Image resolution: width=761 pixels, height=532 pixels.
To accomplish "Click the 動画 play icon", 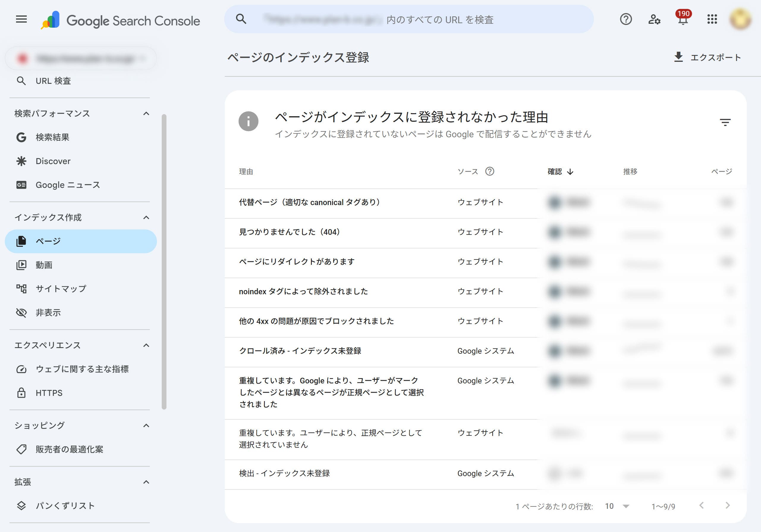I will [21, 265].
